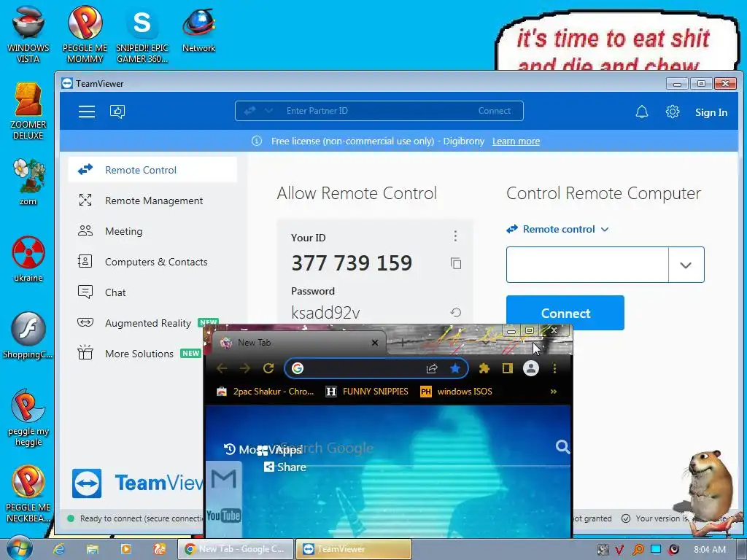
Task: Open the FUNNY SNIPPIES bookmark
Action: pos(367,392)
